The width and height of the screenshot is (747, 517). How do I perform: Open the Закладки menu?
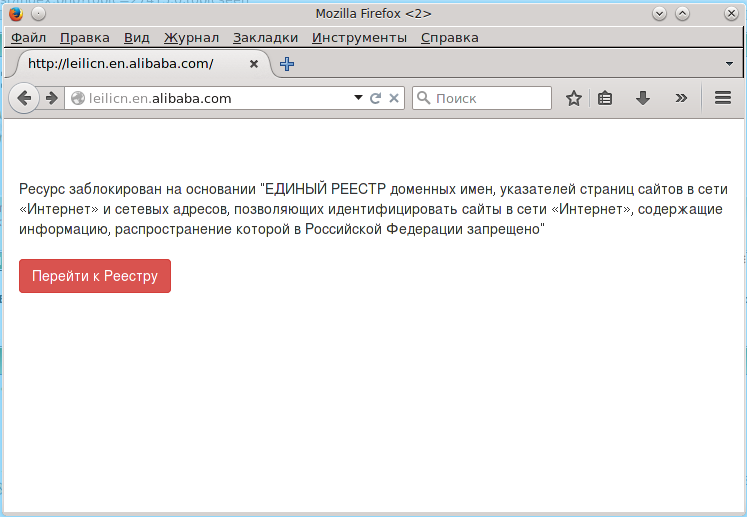tap(265, 38)
